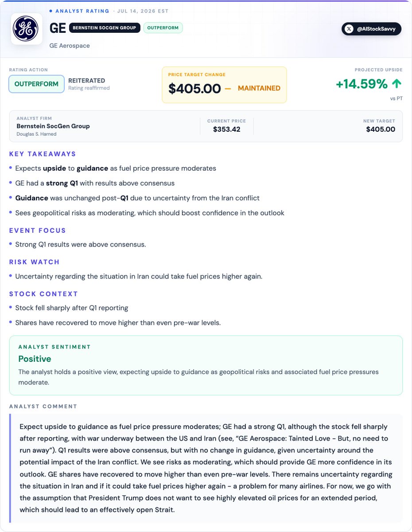Open the @AIStockSavvy handle badge
The height and width of the screenshot is (532, 412).
pos(371,29)
